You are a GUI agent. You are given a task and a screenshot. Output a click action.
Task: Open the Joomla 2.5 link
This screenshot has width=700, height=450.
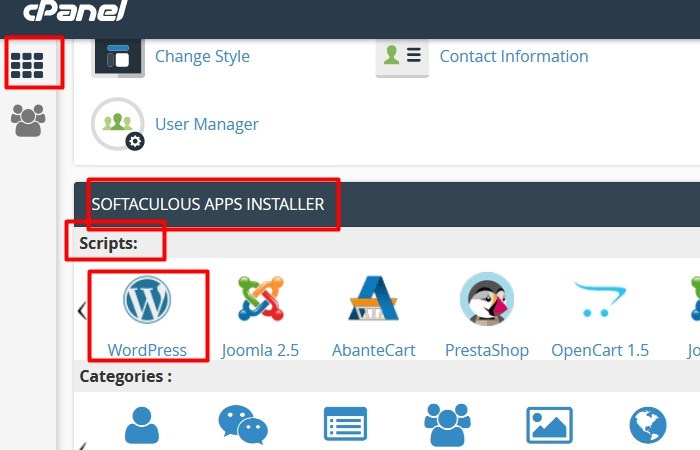pyautogui.click(x=260, y=350)
